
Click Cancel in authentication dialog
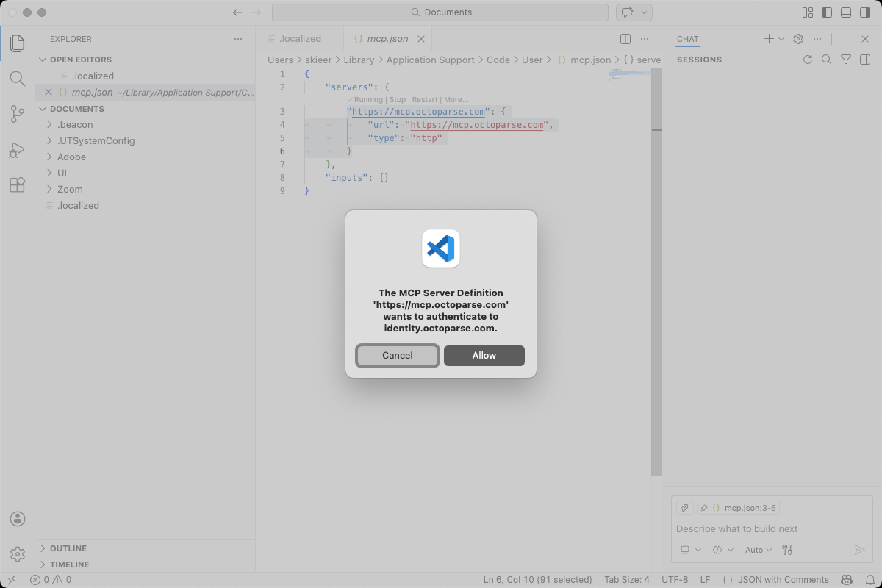pos(398,356)
